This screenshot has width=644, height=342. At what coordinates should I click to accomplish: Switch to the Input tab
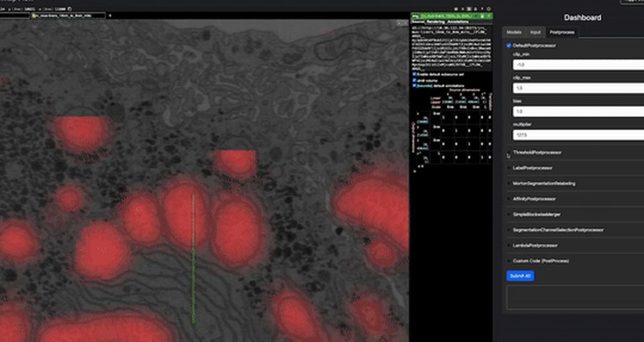pos(535,32)
